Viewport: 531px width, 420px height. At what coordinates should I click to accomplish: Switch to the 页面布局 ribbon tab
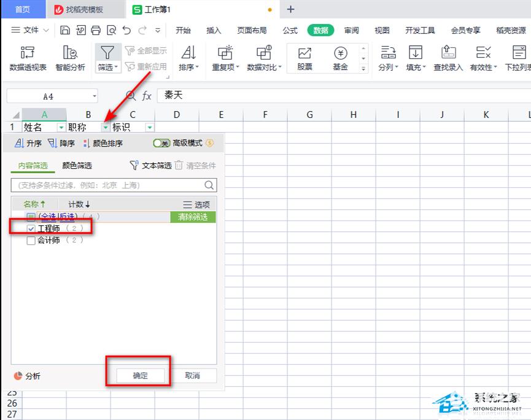tap(252, 31)
